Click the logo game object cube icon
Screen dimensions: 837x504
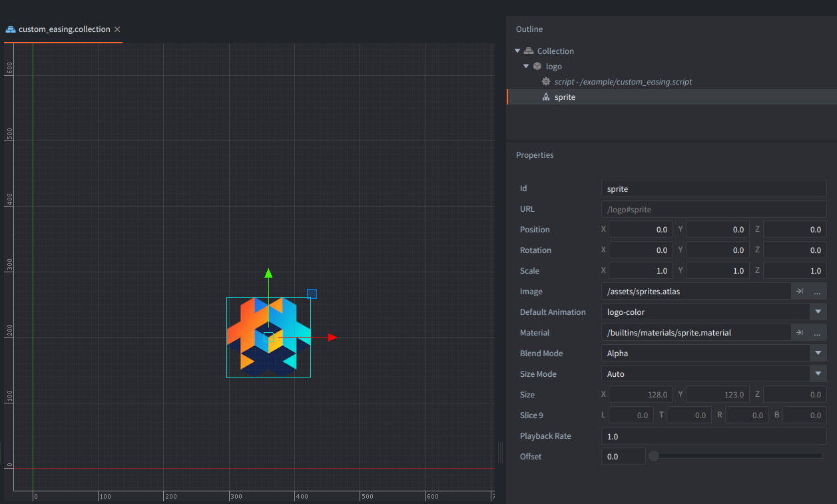(537, 67)
